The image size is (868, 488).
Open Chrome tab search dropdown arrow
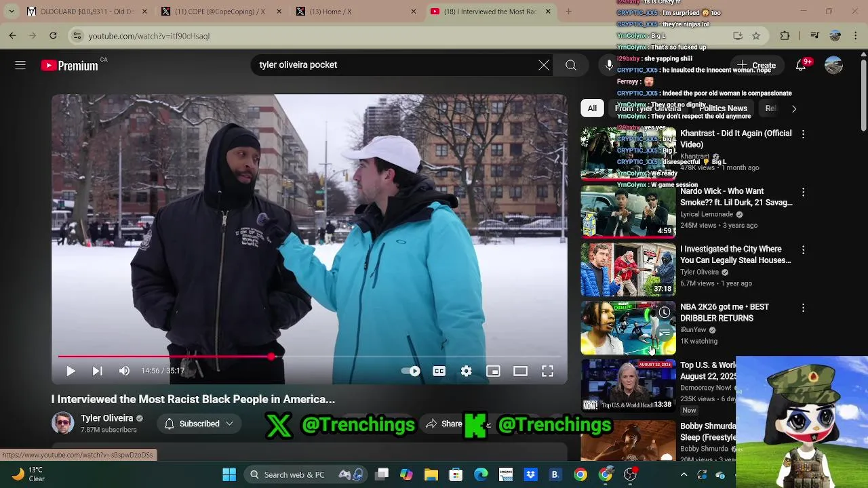pos(11,12)
